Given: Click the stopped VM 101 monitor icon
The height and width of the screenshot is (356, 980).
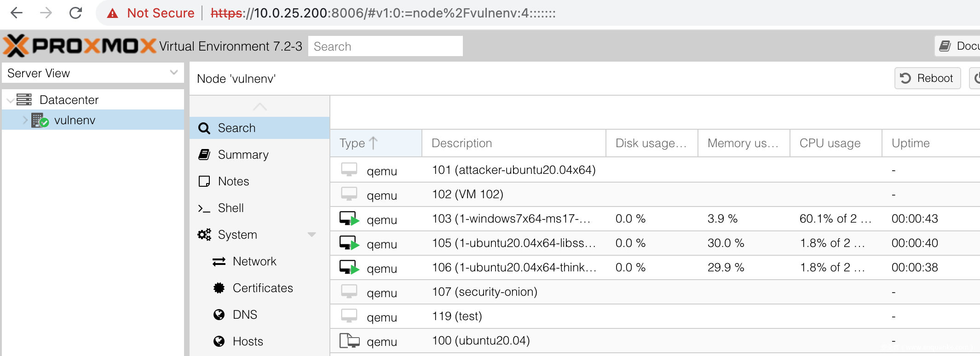Looking at the screenshot, I should pyautogui.click(x=349, y=170).
